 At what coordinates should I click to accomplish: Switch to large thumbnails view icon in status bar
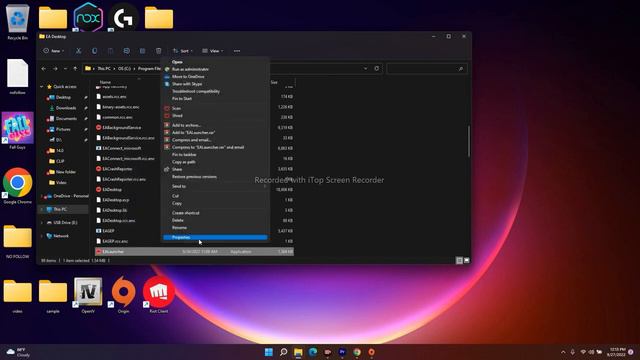[467, 260]
